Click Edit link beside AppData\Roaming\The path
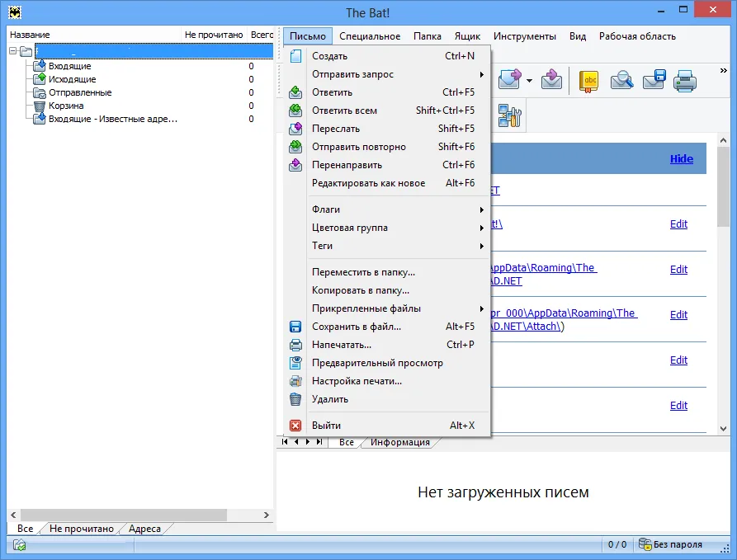The image size is (737, 560). point(678,269)
